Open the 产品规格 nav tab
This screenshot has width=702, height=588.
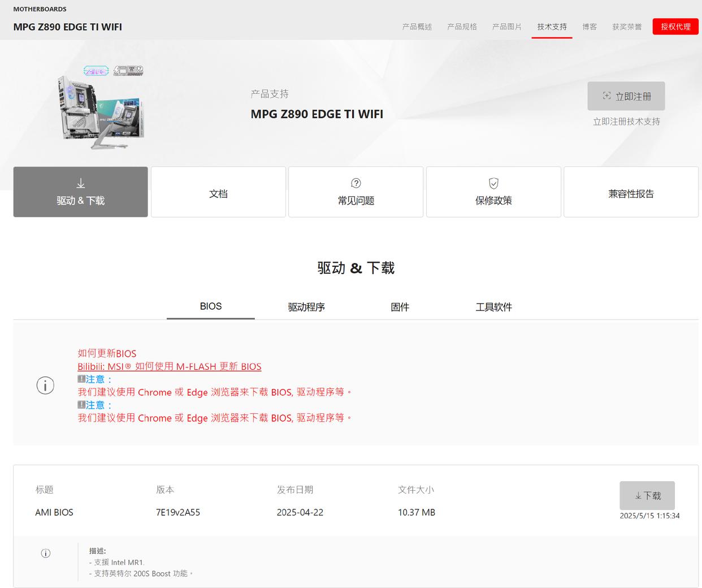(x=462, y=27)
